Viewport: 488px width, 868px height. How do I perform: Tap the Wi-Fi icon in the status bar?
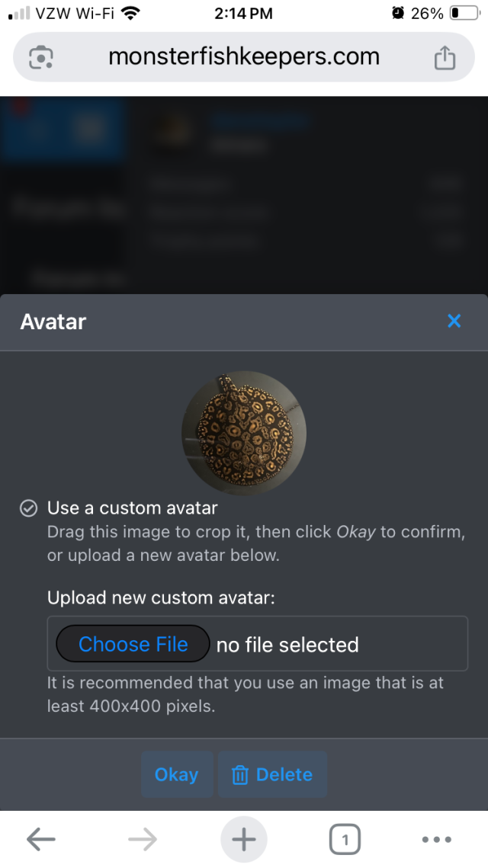tap(131, 14)
